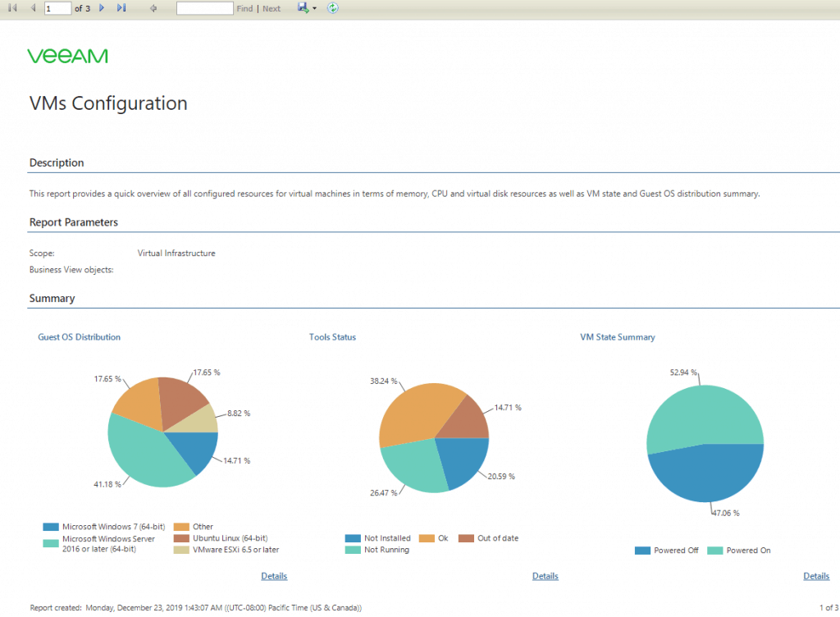Open Details under VM State Summary
Image resolution: width=840 pixels, height=617 pixels.
tap(816, 576)
